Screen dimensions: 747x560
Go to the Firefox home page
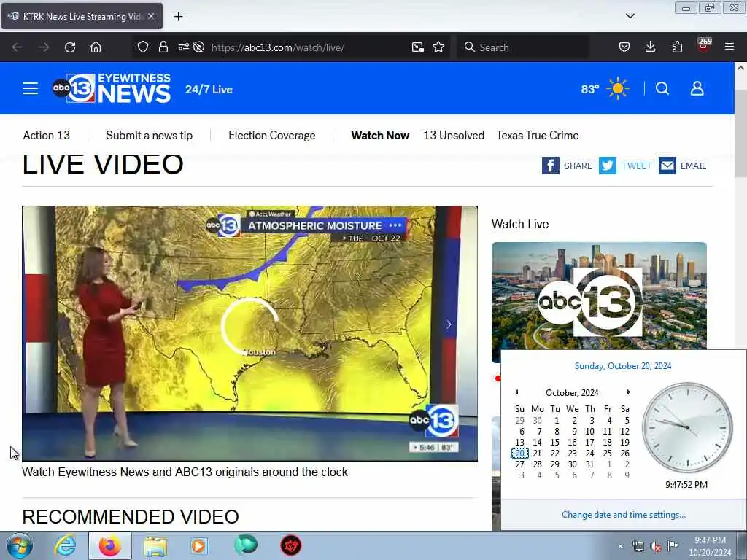pos(96,47)
